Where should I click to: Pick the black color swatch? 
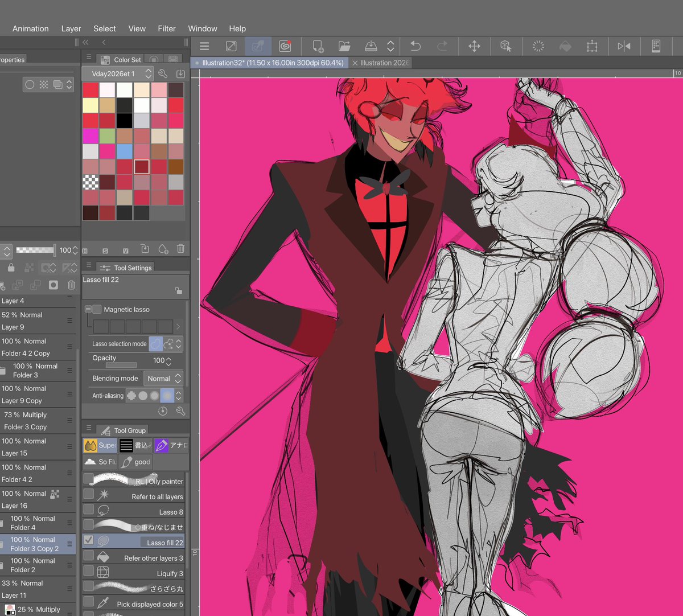point(124,121)
